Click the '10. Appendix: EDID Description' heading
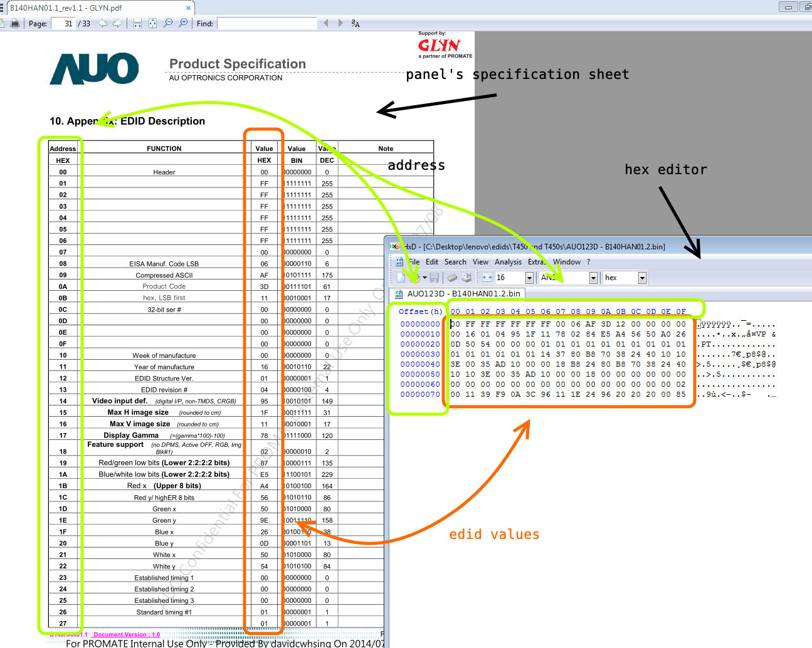 pyautogui.click(x=127, y=121)
